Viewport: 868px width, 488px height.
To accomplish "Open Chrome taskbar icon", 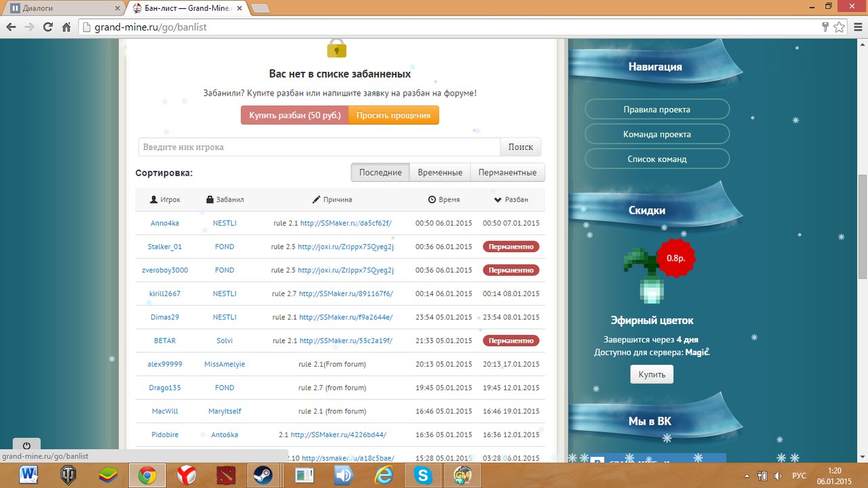I will pyautogui.click(x=147, y=475).
